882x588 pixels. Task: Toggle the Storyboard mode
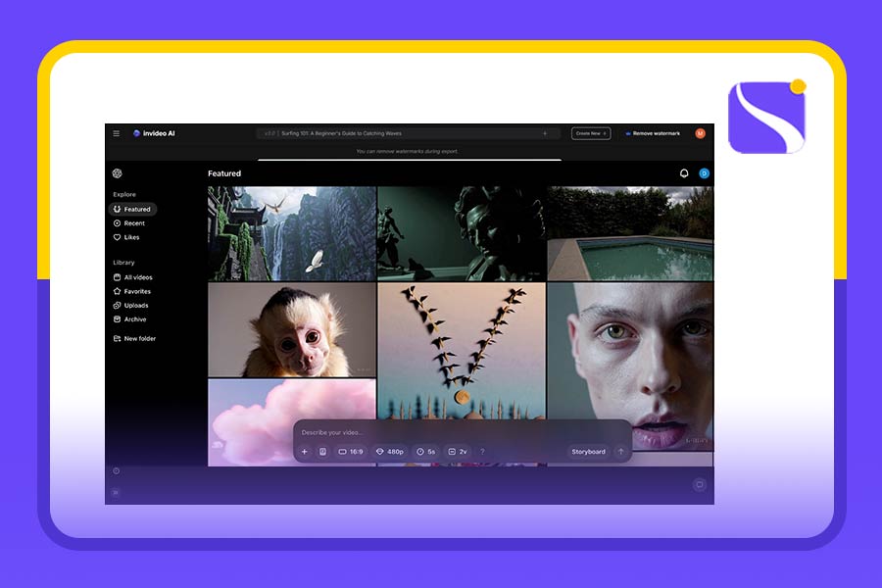click(x=588, y=452)
